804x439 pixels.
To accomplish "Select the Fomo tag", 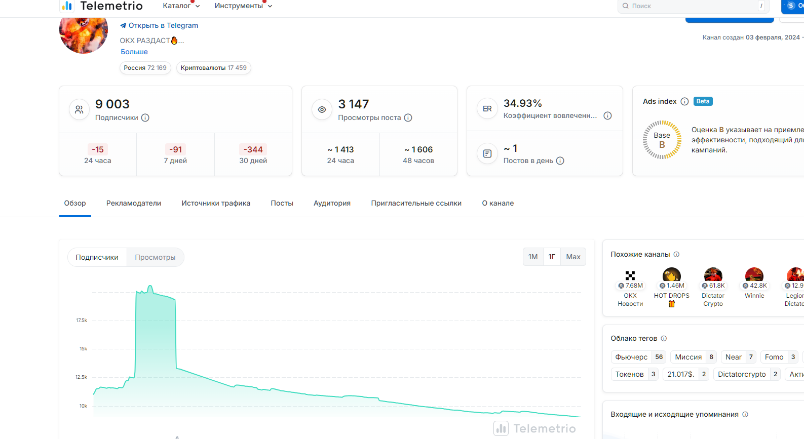I will (779, 357).
